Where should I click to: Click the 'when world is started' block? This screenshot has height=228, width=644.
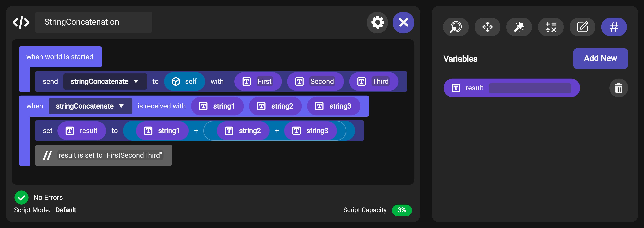[x=60, y=57]
